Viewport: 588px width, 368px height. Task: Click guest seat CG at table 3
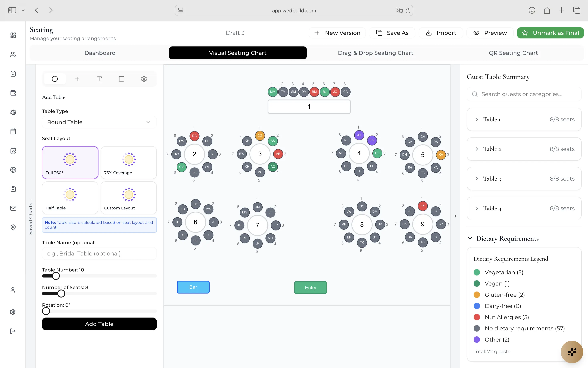pyautogui.click(x=260, y=136)
